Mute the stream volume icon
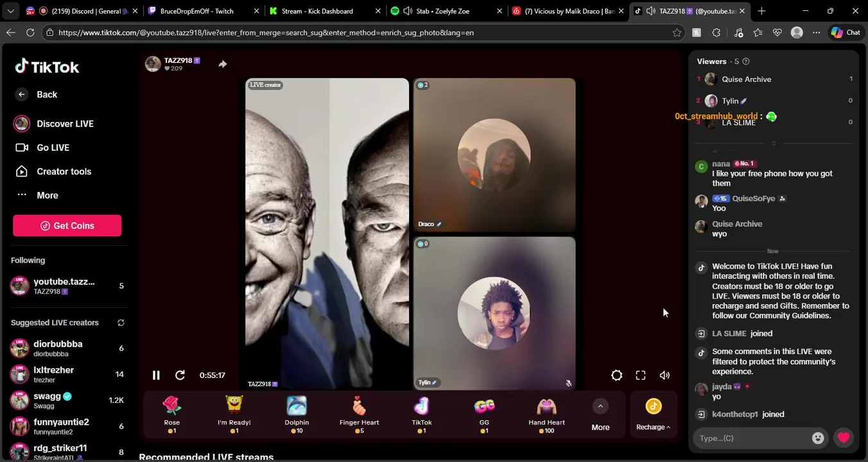The height and width of the screenshot is (462, 868). pos(664,375)
